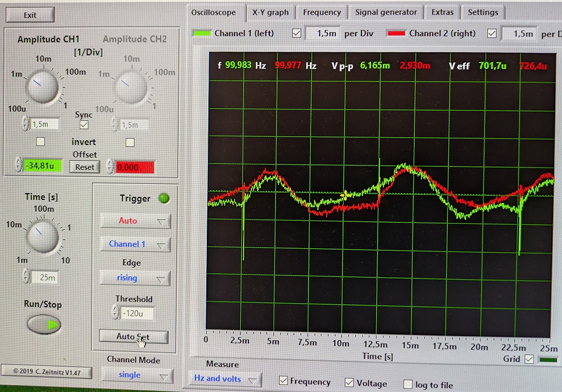
Task: Toggle the Sync checkbox
Action: click(x=84, y=125)
